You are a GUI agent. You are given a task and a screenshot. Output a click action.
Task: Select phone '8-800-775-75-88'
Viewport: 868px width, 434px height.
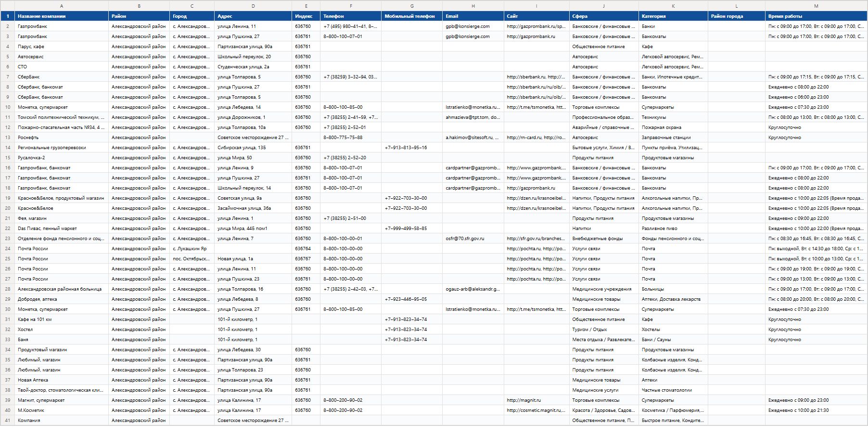(351, 138)
